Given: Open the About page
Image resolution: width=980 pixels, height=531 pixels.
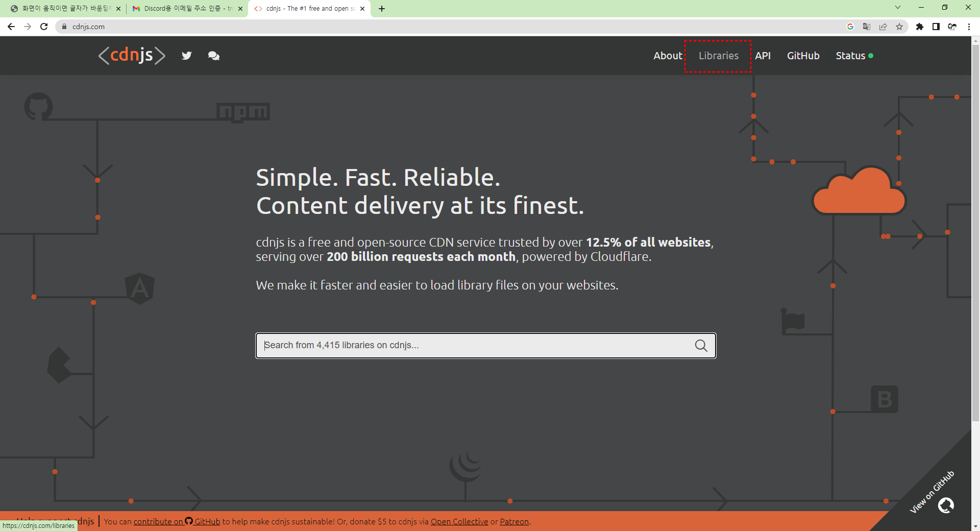Looking at the screenshot, I should [668, 56].
